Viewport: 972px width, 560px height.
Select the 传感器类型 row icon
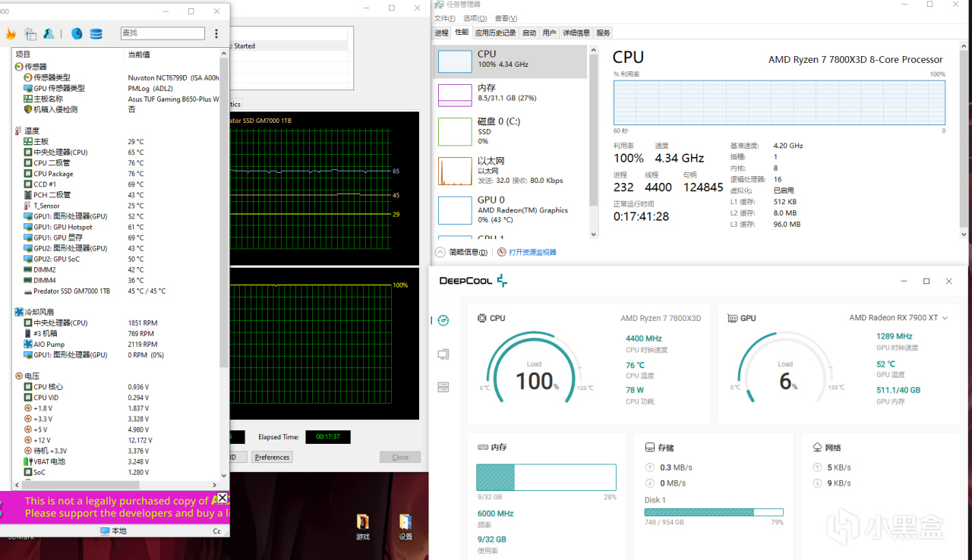click(28, 77)
